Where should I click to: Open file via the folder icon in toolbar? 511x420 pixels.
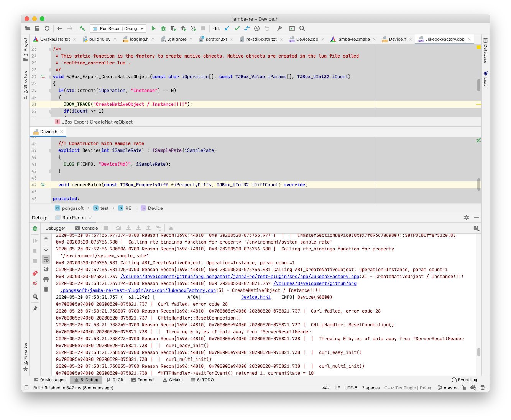tap(27, 28)
